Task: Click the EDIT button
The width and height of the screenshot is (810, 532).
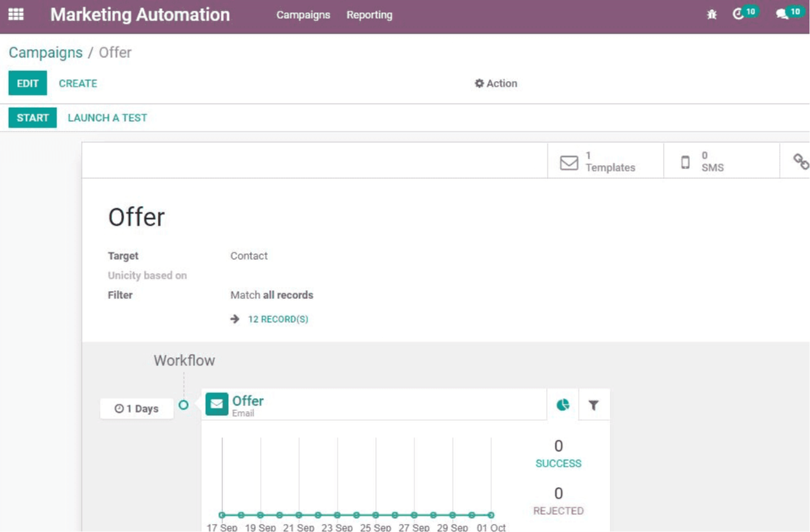Action: click(x=27, y=83)
